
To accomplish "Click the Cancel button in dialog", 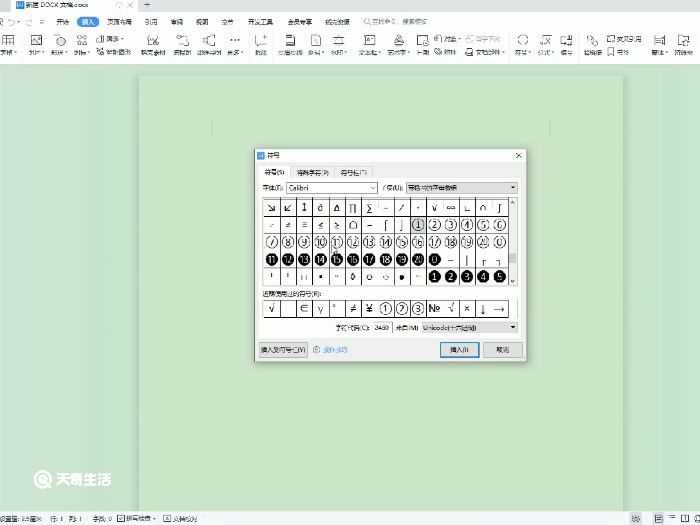I will [502, 350].
